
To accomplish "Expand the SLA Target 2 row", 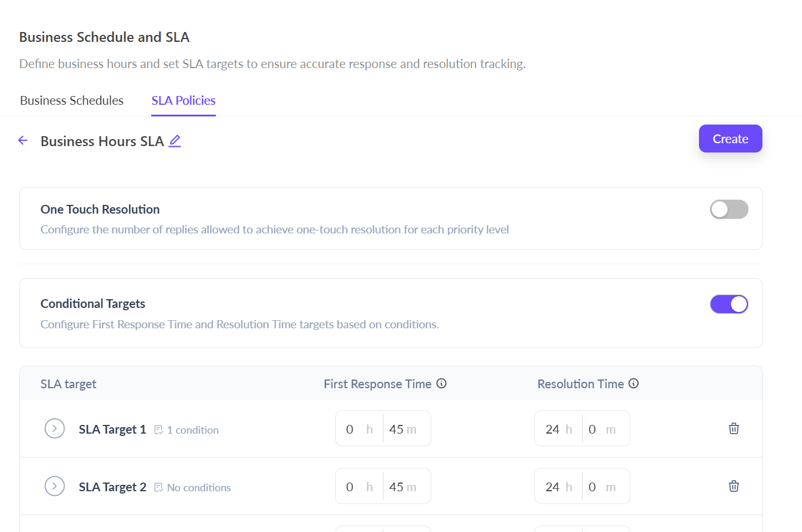I will click(55, 487).
